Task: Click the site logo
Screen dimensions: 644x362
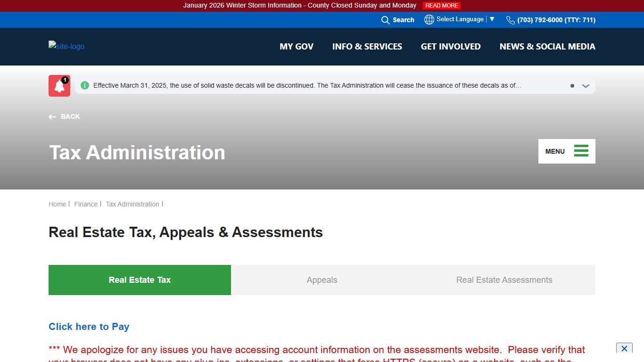Action: pos(66,46)
